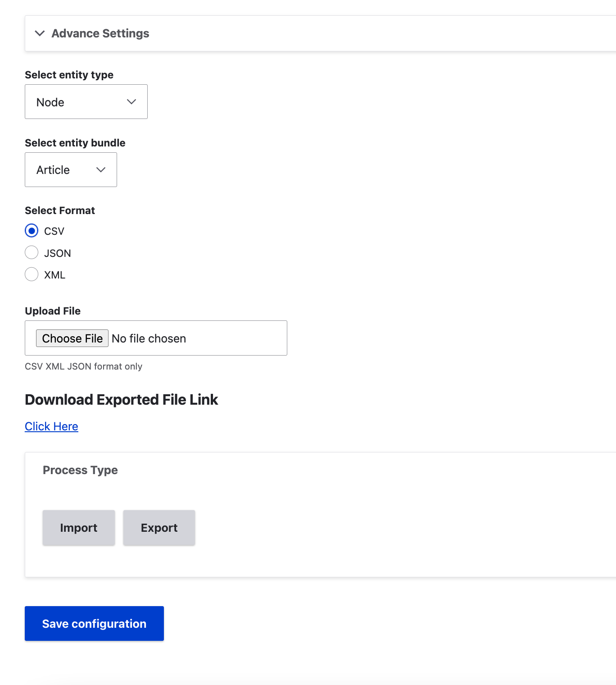Image resolution: width=616 pixels, height=685 pixels.
Task: Click the CSV label text
Action: click(54, 231)
